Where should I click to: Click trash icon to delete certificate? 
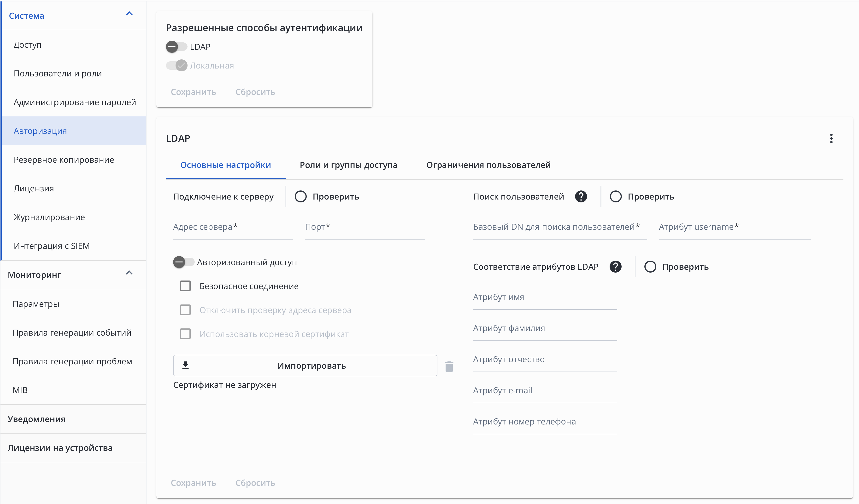(449, 367)
